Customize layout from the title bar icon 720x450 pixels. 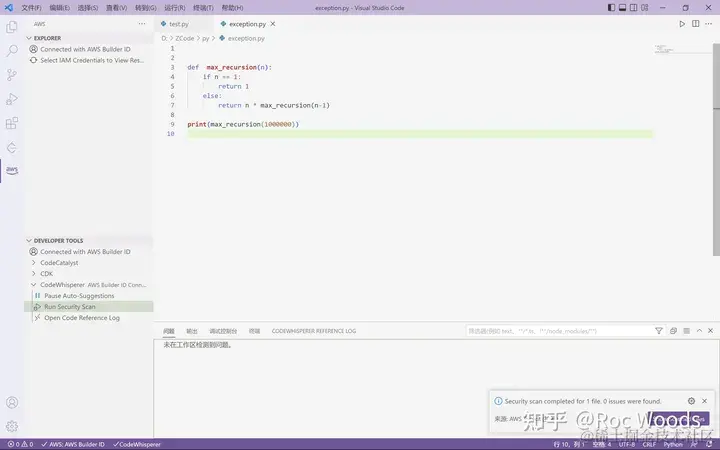tap(645, 8)
